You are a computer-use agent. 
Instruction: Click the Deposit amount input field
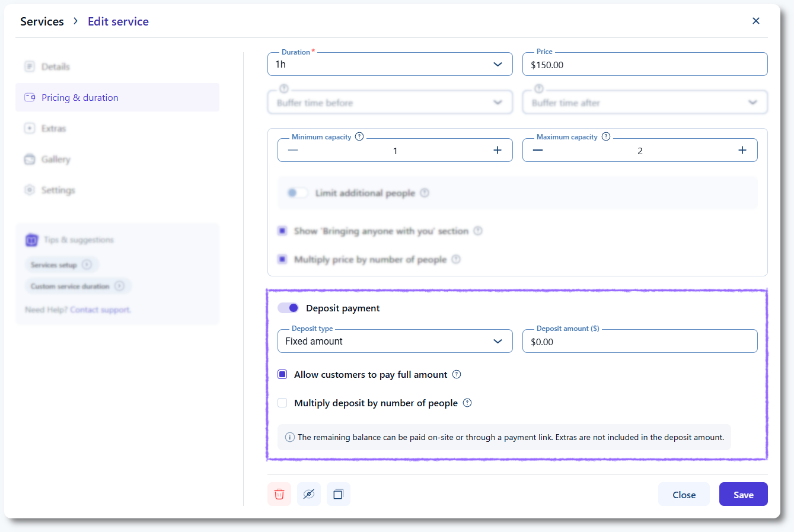click(x=639, y=342)
